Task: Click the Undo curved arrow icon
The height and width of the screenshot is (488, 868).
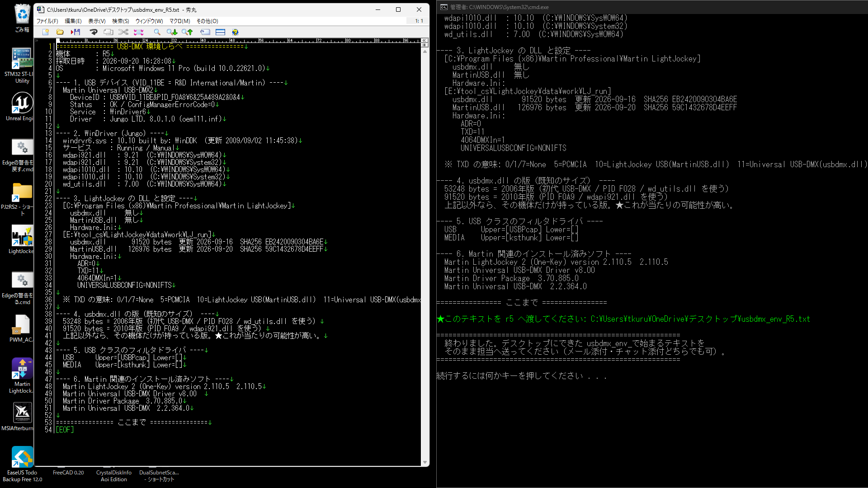Action: pos(94,32)
